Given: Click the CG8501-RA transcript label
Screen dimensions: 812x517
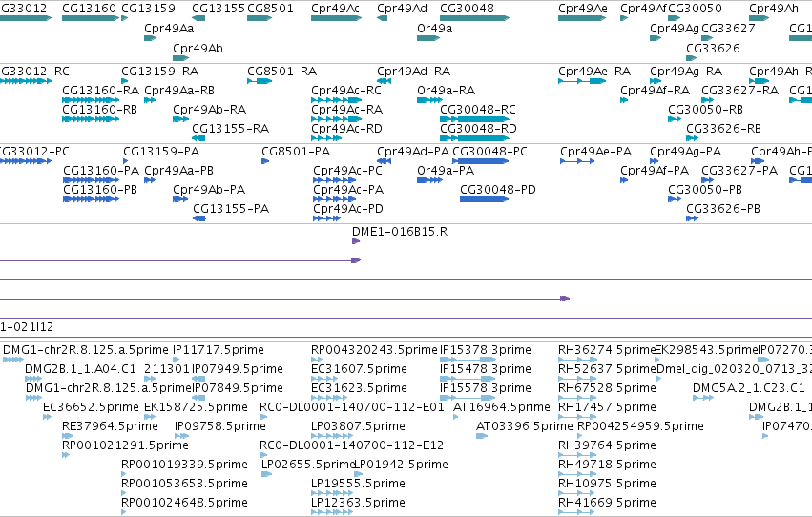Looking at the screenshot, I should (x=282, y=71).
